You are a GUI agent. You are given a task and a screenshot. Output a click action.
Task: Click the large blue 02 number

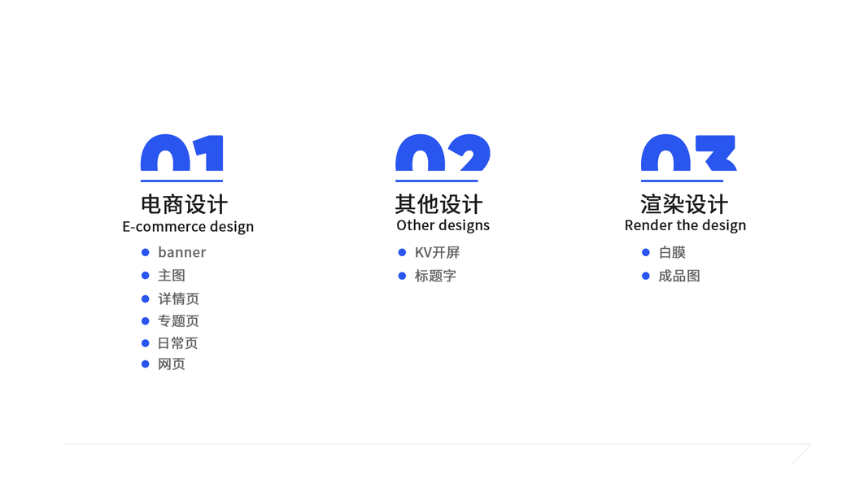pyautogui.click(x=443, y=152)
